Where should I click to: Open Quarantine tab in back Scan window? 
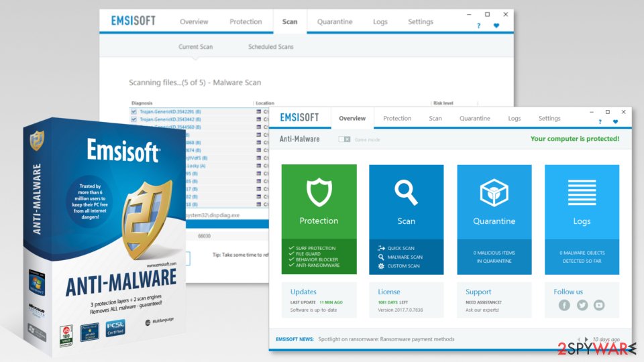click(335, 21)
